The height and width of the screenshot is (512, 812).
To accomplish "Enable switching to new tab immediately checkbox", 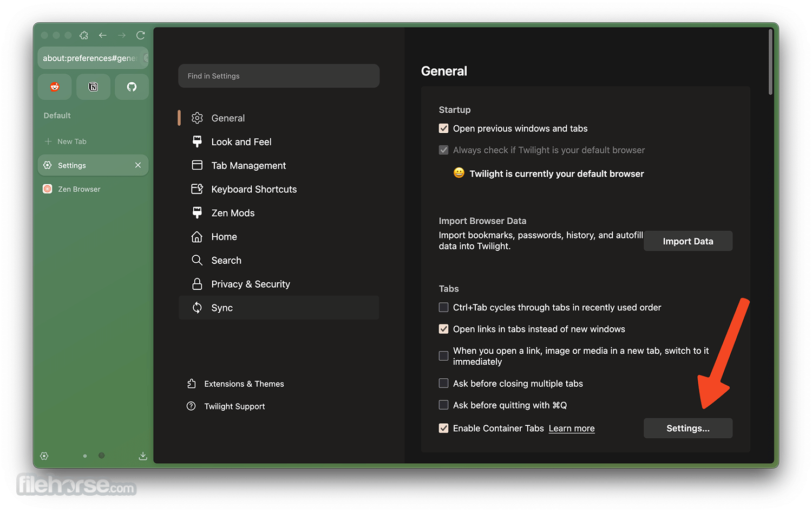I will coord(443,356).
